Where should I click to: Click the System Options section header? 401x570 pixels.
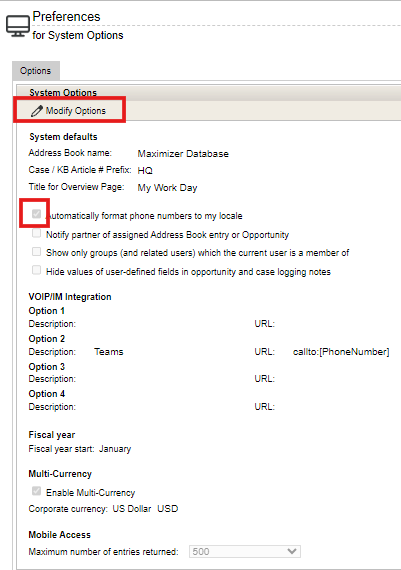63,93
